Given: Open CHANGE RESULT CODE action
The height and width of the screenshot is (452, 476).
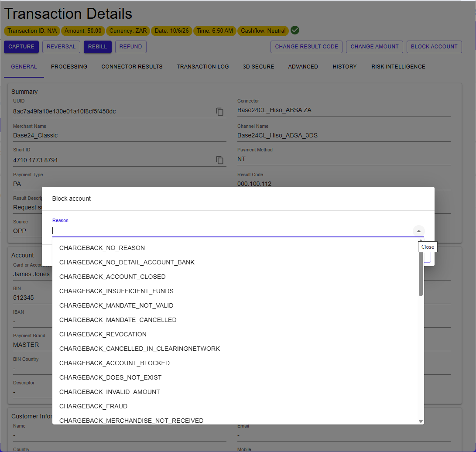Looking at the screenshot, I should (306, 47).
